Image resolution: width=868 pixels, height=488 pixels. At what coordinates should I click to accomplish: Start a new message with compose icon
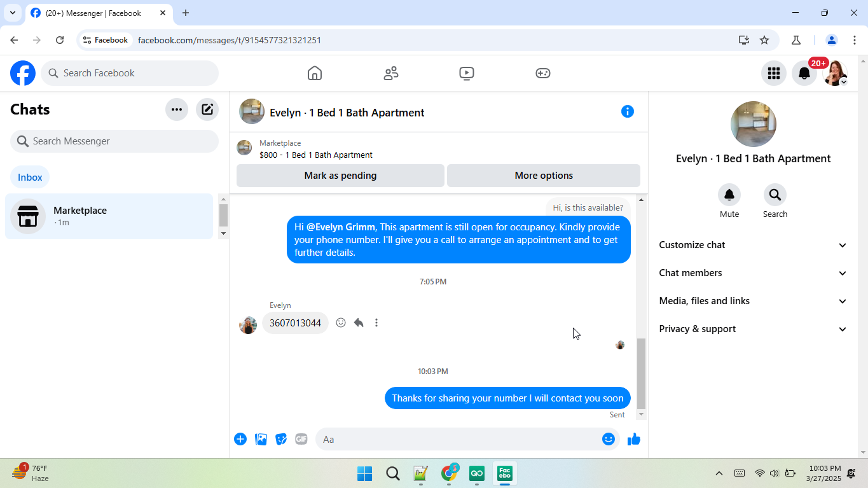(x=207, y=109)
